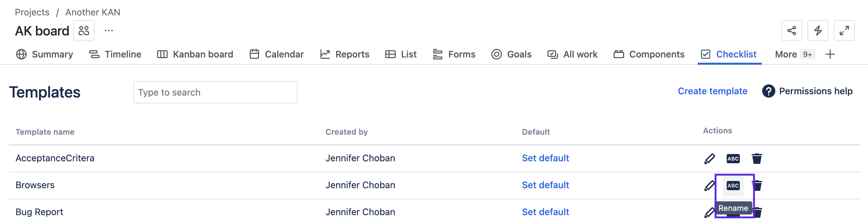Screen dimensions: 868x224
Task: Open Permissions help
Action: pyautogui.click(x=807, y=91)
